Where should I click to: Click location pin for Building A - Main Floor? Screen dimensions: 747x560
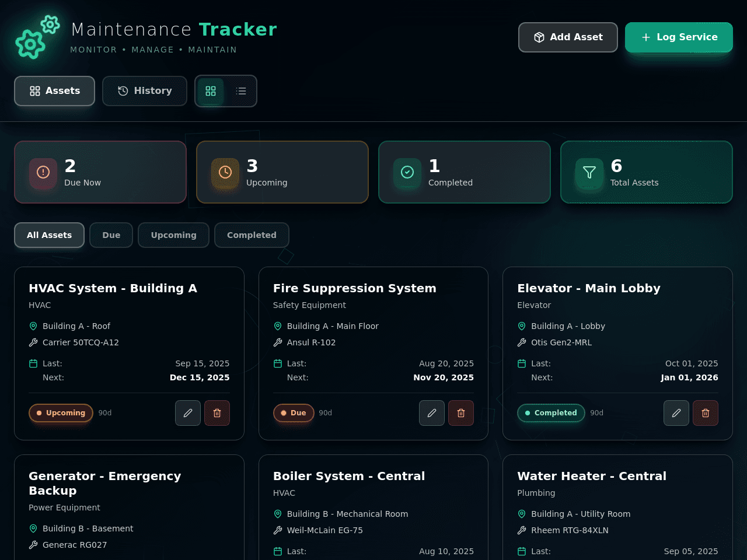278,326
